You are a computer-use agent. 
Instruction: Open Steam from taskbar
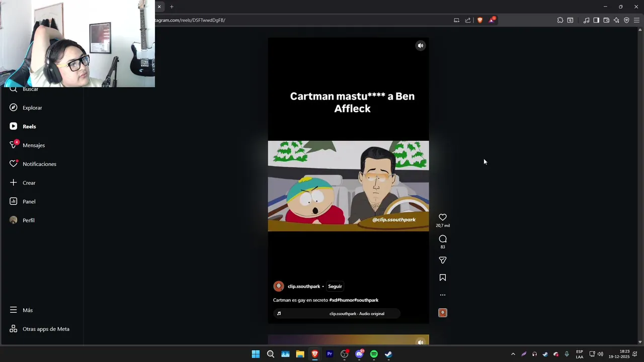[388, 354]
